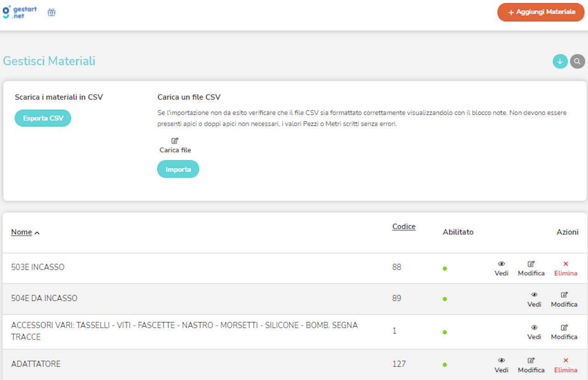
Task: Click enabled status dot for 503E INCASSO
Action: (x=445, y=268)
